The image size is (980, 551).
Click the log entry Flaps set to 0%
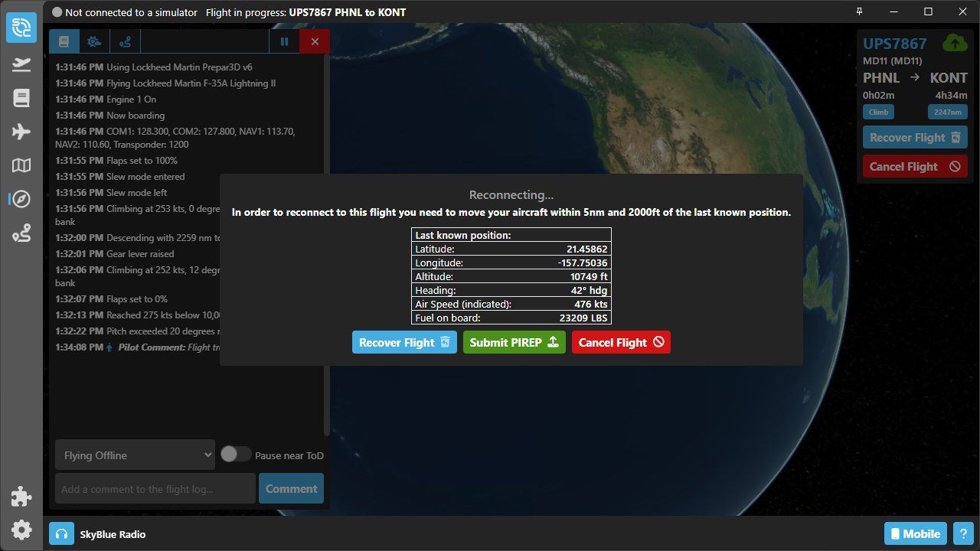pyautogui.click(x=112, y=299)
